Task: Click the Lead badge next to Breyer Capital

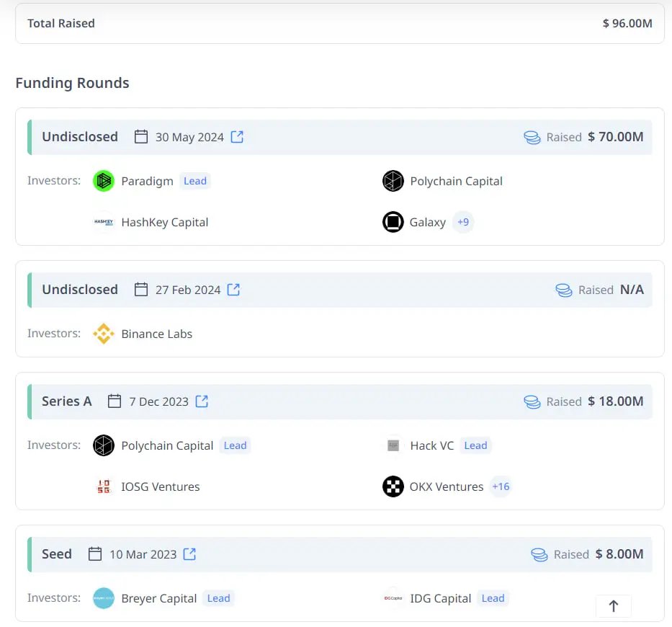Action: (218, 598)
